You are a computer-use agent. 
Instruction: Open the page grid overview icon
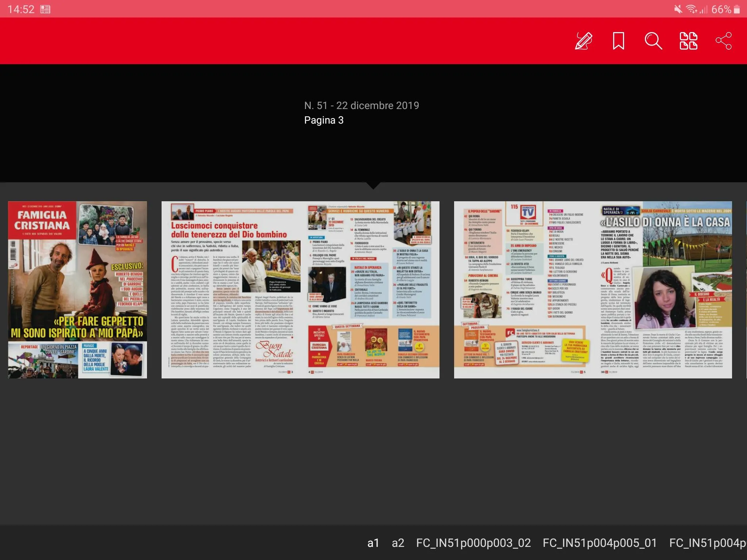pyautogui.click(x=688, y=41)
